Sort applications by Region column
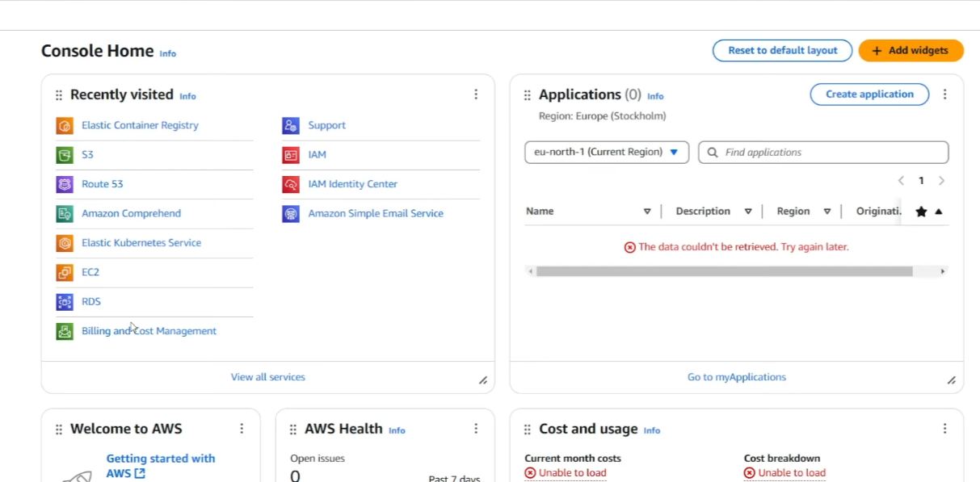This screenshot has height=482, width=980. (x=827, y=212)
